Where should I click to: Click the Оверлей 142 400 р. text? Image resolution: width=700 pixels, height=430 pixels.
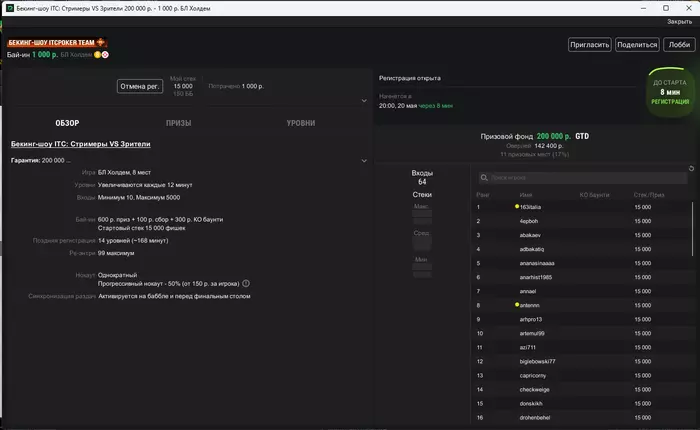point(534,146)
